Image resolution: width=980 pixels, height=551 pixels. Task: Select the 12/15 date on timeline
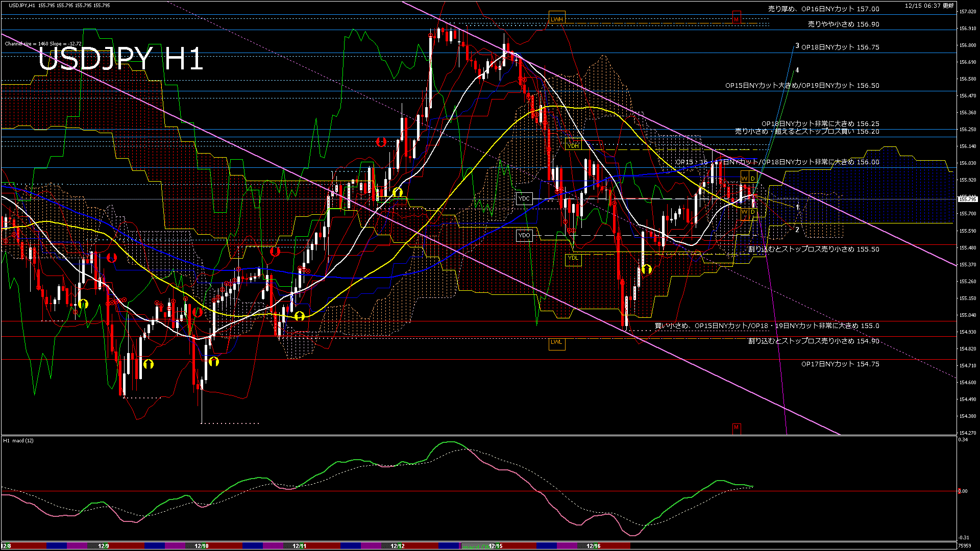[x=495, y=546]
